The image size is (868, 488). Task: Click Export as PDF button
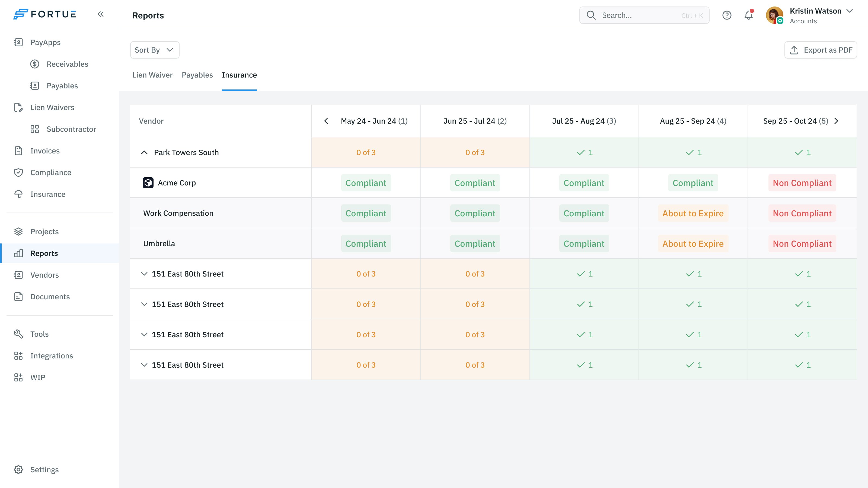(x=821, y=50)
